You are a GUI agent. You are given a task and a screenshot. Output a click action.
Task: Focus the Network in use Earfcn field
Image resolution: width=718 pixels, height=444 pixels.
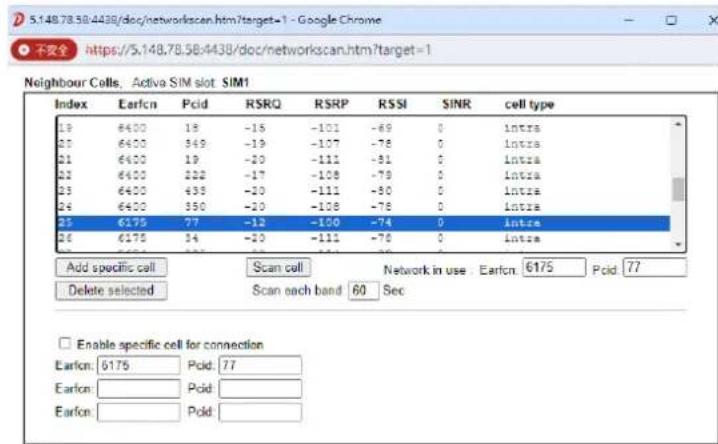pyautogui.click(x=554, y=267)
